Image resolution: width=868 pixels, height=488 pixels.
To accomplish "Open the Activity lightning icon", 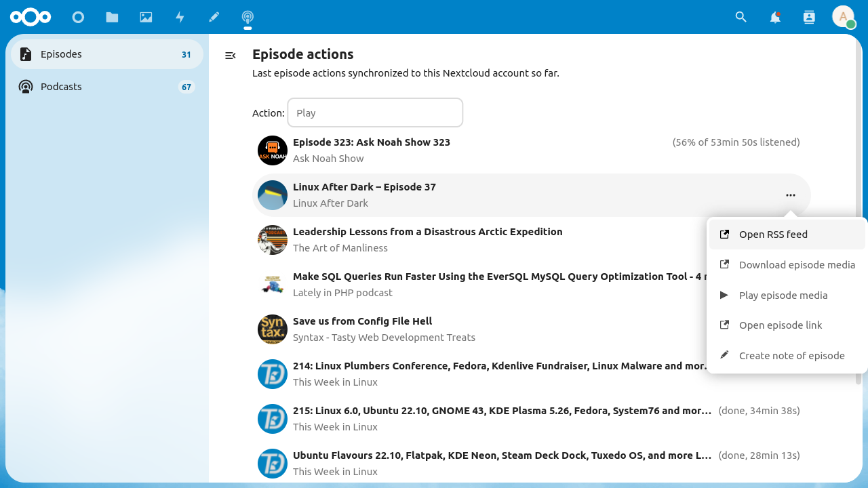I will [180, 17].
